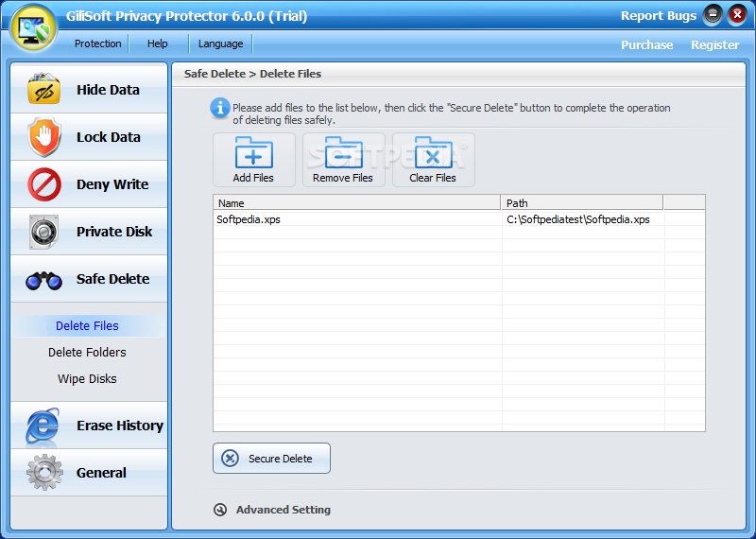The image size is (756, 539).
Task: Click the Remove Files folder icon
Action: 343,152
